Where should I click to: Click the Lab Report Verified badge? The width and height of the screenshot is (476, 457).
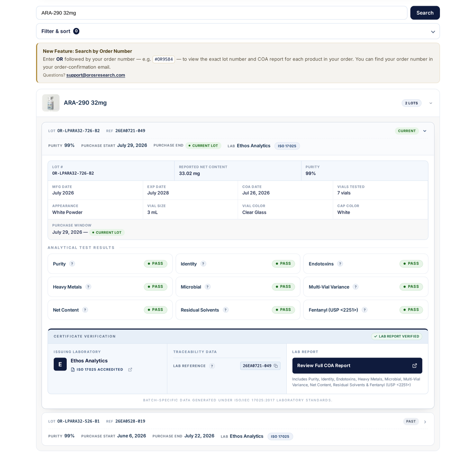point(397,337)
